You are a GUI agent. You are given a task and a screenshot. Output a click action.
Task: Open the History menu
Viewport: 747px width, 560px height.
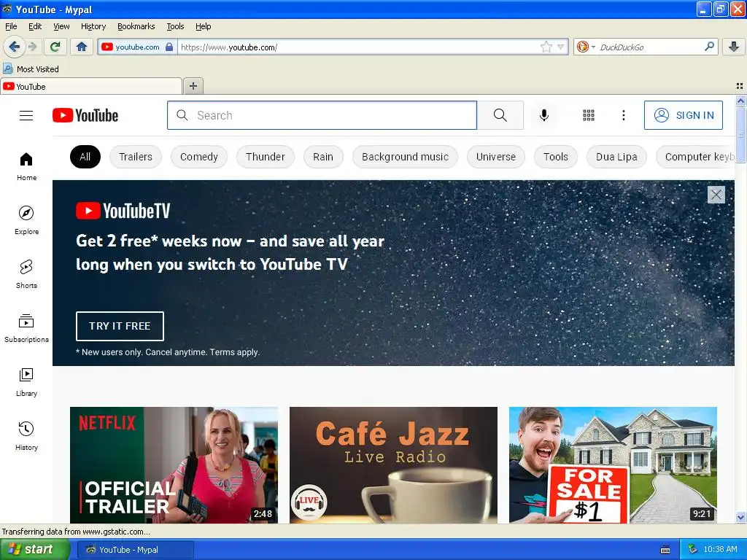point(93,26)
